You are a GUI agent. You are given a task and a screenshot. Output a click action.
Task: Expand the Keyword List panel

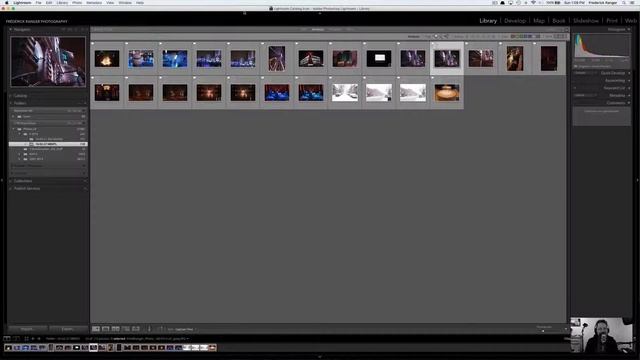pos(629,88)
